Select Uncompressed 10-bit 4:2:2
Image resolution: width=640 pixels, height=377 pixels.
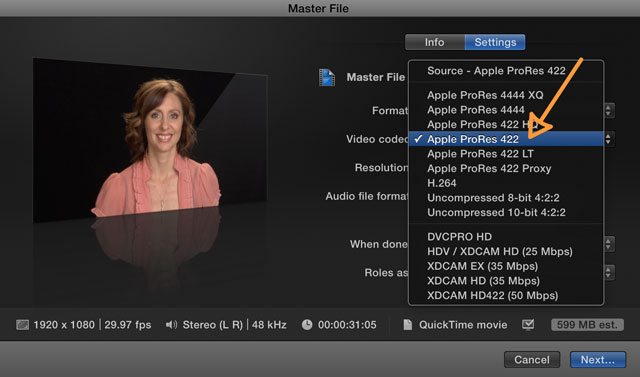pos(506,213)
